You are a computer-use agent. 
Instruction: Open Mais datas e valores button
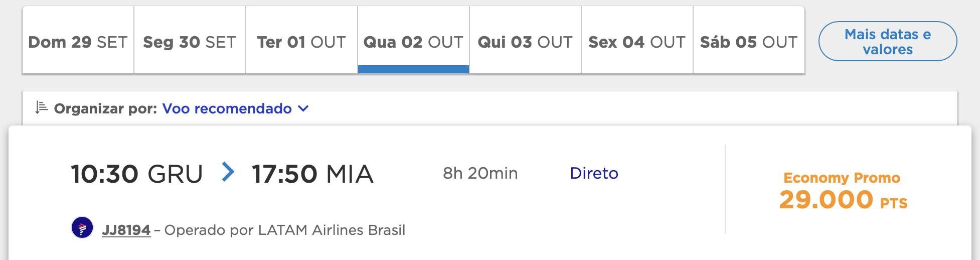[x=888, y=41]
